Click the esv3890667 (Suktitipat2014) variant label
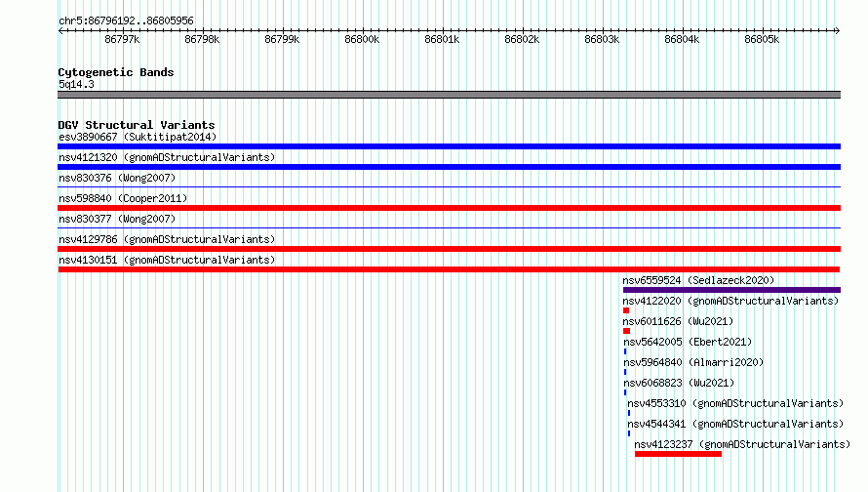This screenshot has height=492, width=868. click(x=138, y=137)
